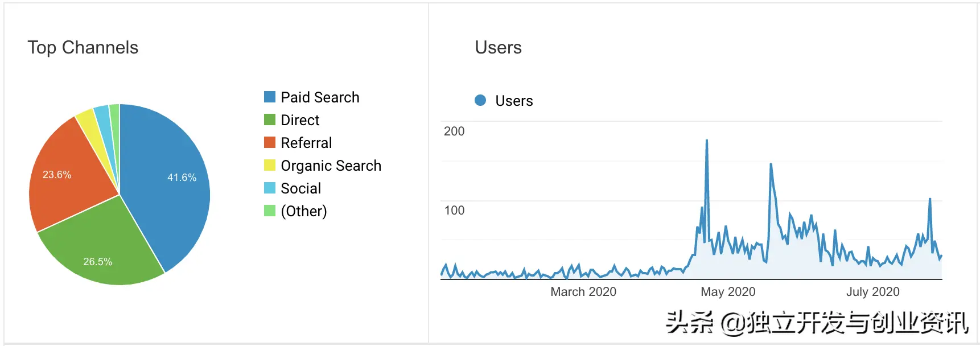Click the Direct legend green square

[x=270, y=120]
